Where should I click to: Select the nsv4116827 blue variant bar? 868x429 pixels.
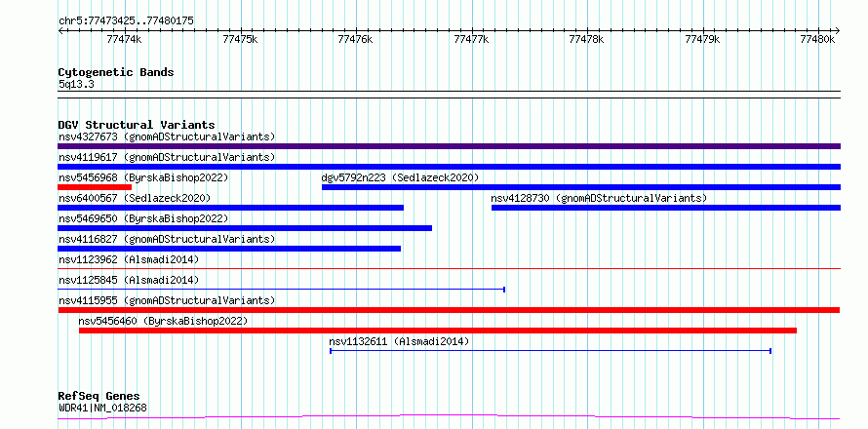[229, 249]
